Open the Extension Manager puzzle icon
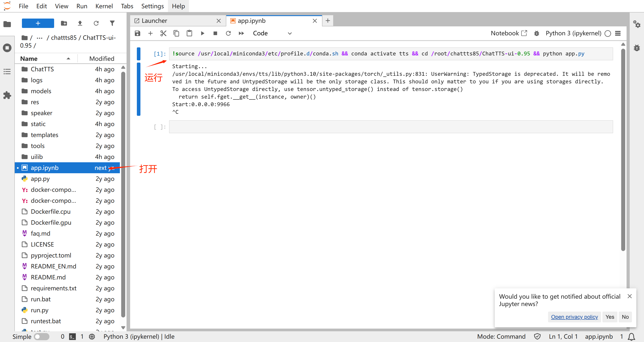This screenshot has width=644, height=342. (x=7, y=95)
